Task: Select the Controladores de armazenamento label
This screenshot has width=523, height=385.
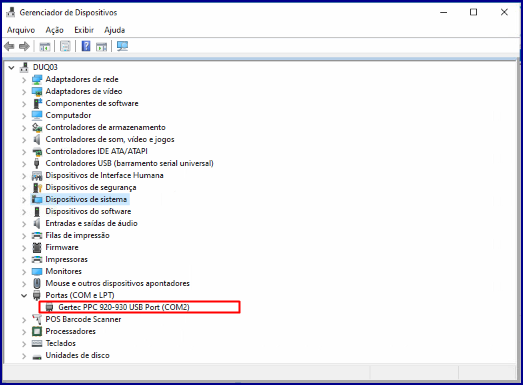Action: click(x=105, y=127)
